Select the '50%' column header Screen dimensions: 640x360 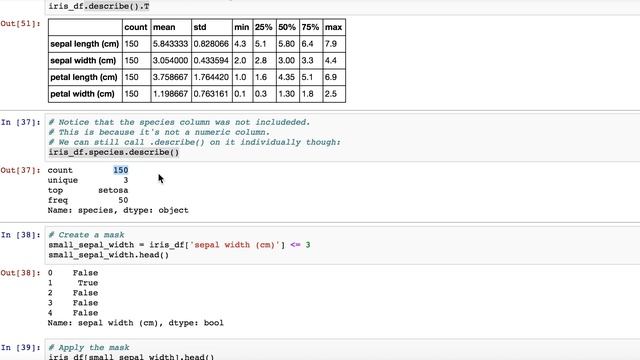(287, 27)
